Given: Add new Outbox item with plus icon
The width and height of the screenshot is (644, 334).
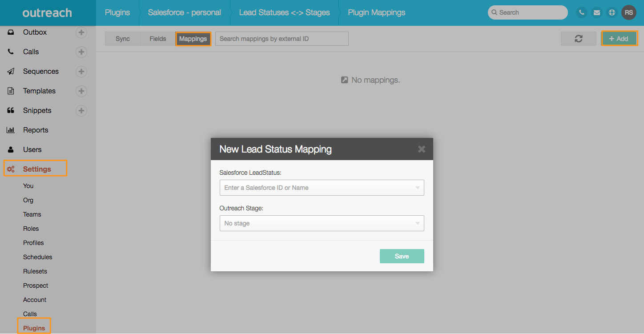Looking at the screenshot, I should [x=81, y=32].
